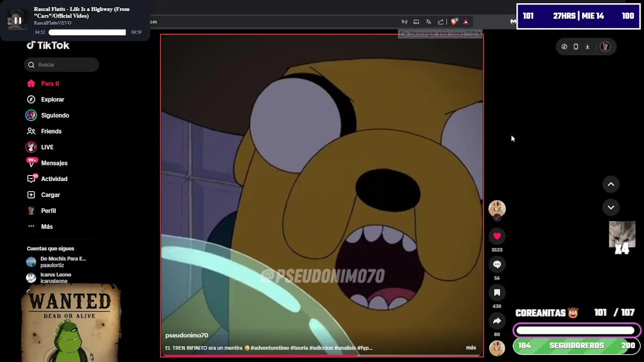The width and height of the screenshot is (644, 362).
Task: Open Mensajes inbox
Action: [54, 163]
